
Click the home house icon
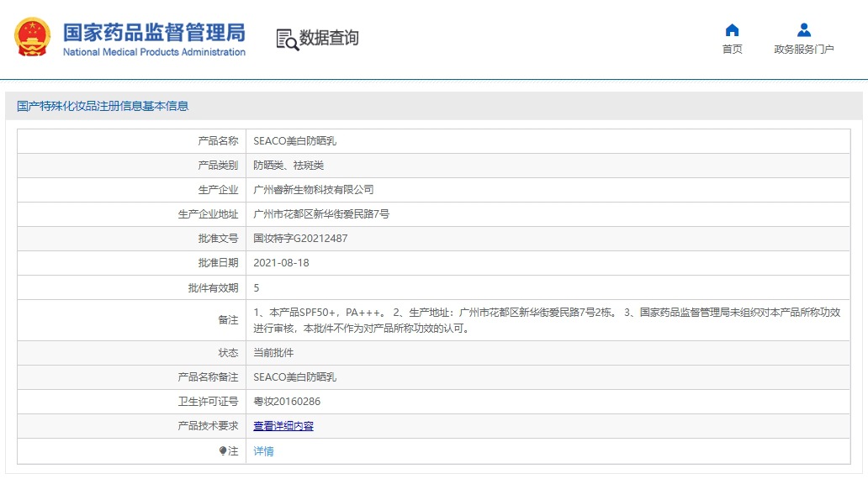[x=732, y=30]
